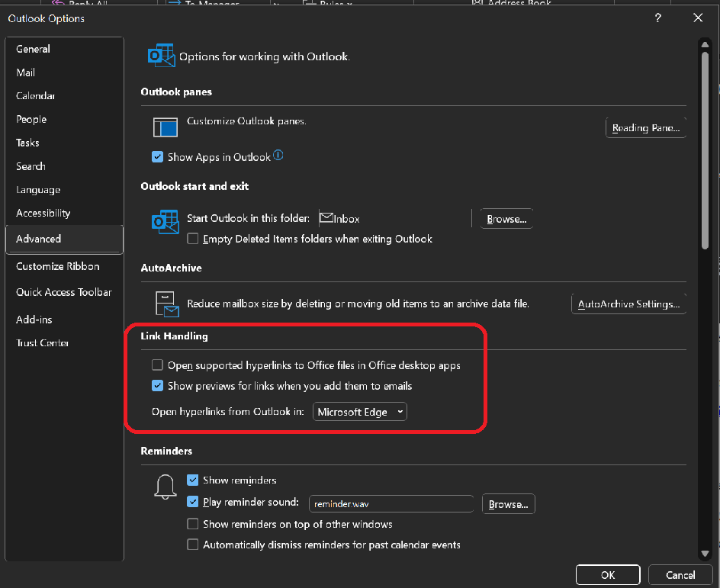The width and height of the screenshot is (720, 588).
Task: Open Quick Access Toolbar settings
Action: [x=64, y=292]
